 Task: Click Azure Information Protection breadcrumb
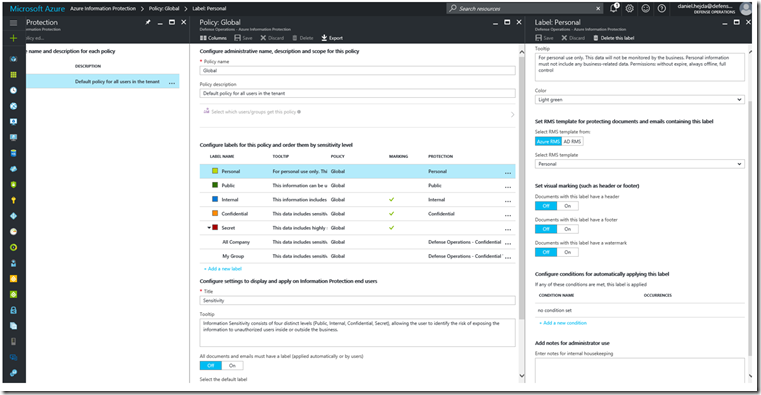(x=103, y=8)
